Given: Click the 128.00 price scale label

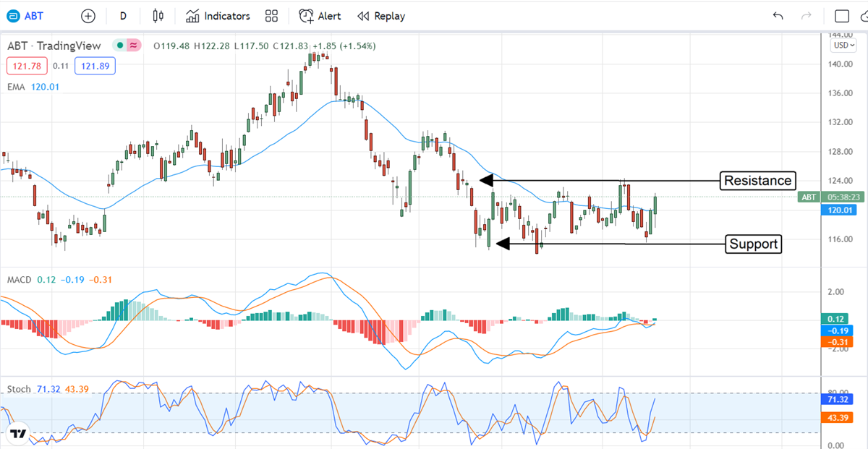Looking at the screenshot, I should tap(840, 151).
